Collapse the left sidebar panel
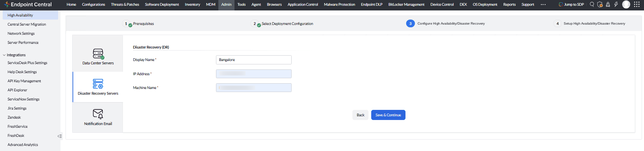This screenshot has width=644, height=151. pos(60,136)
